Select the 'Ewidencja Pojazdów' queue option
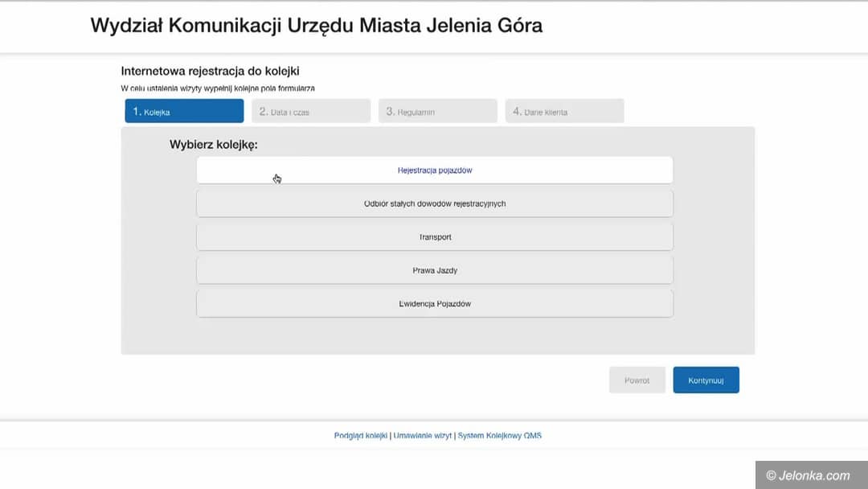The height and width of the screenshot is (489, 868). 434,303
